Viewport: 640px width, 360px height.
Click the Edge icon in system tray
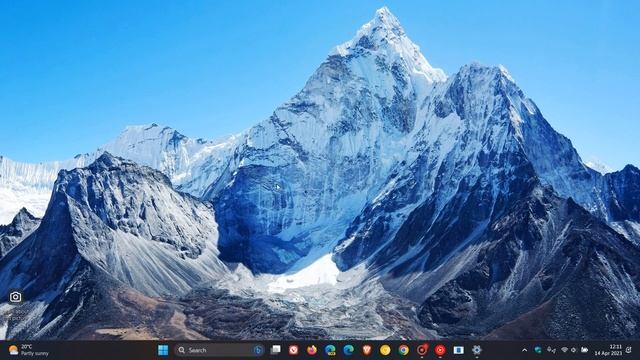pyautogui.click(x=538, y=350)
